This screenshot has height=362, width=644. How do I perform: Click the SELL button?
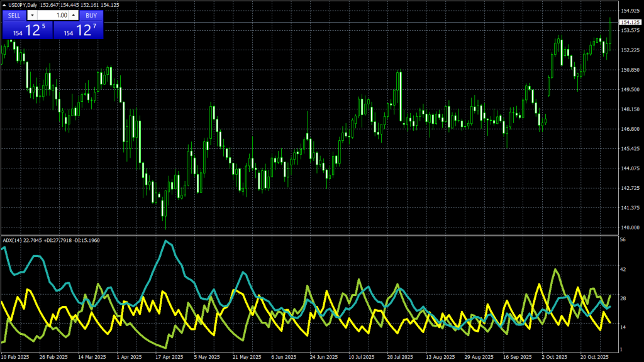tap(14, 15)
